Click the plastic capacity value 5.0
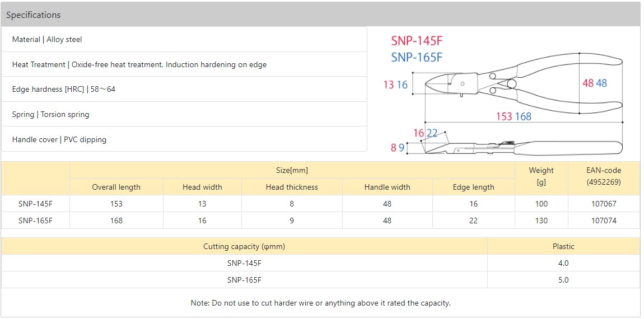Image resolution: width=644 pixels, height=319 pixels. (x=563, y=280)
